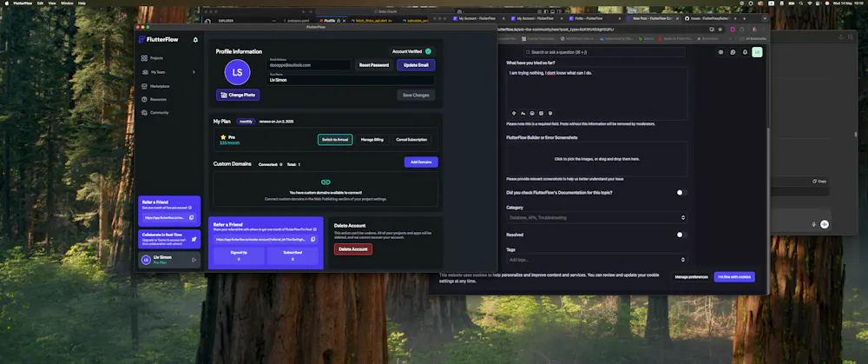The image size is (868, 364).
Task: Switch to first 'My Account - FlutterFlow' tab
Action: click(x=477, y=18)
